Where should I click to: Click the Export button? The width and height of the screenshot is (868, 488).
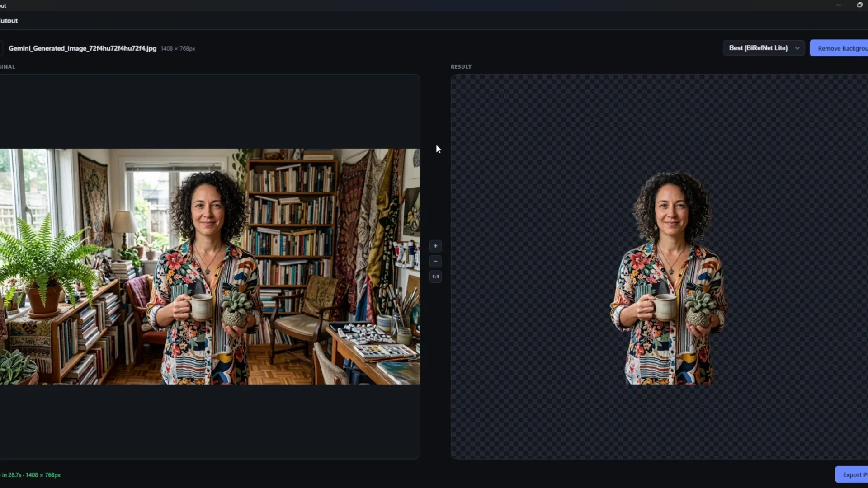(852, 474)
